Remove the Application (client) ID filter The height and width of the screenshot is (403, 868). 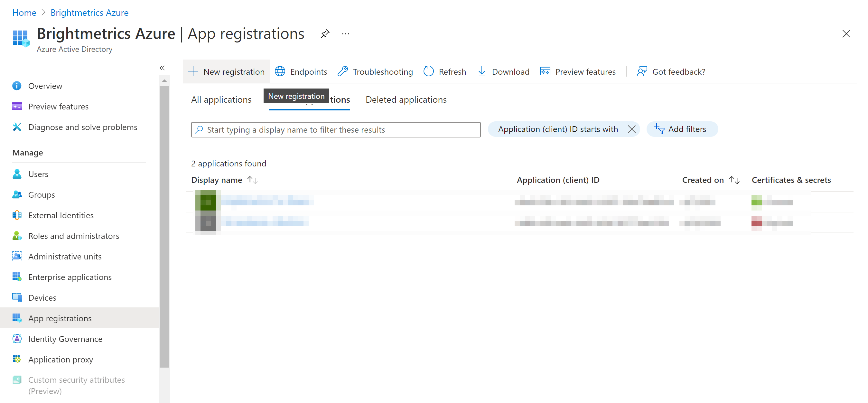(632, 129)
